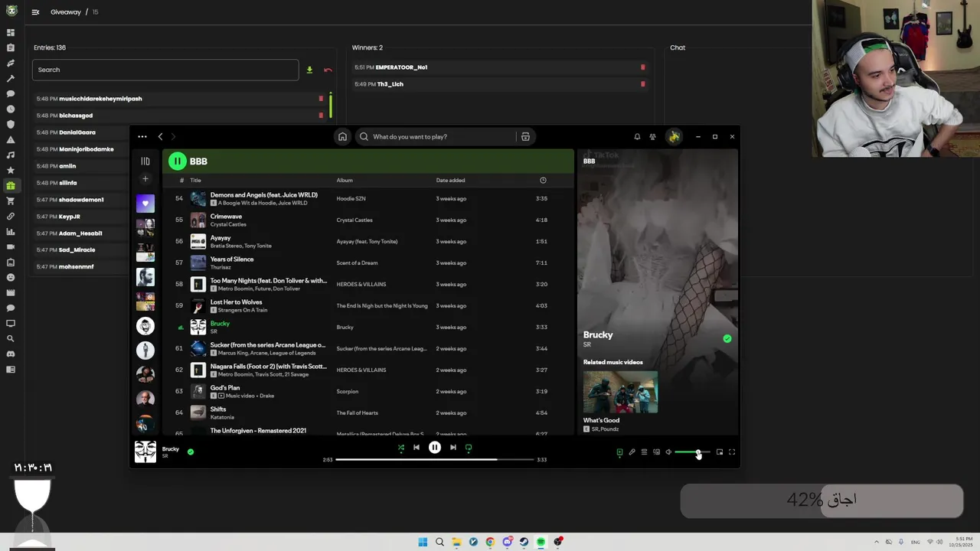
Task: Create a new playlist with the plus icon
Action: tap(145, 179)
